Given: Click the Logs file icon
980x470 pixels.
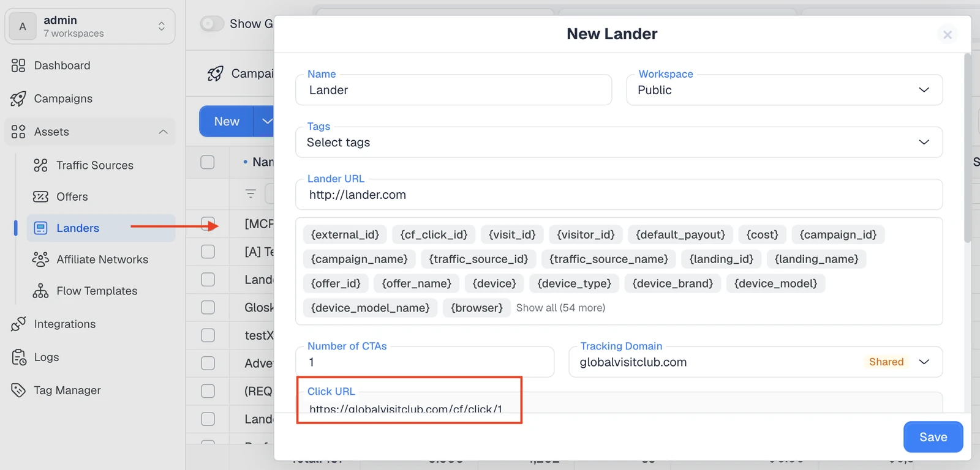Looking at the screenshot, I should click(19, 357).
